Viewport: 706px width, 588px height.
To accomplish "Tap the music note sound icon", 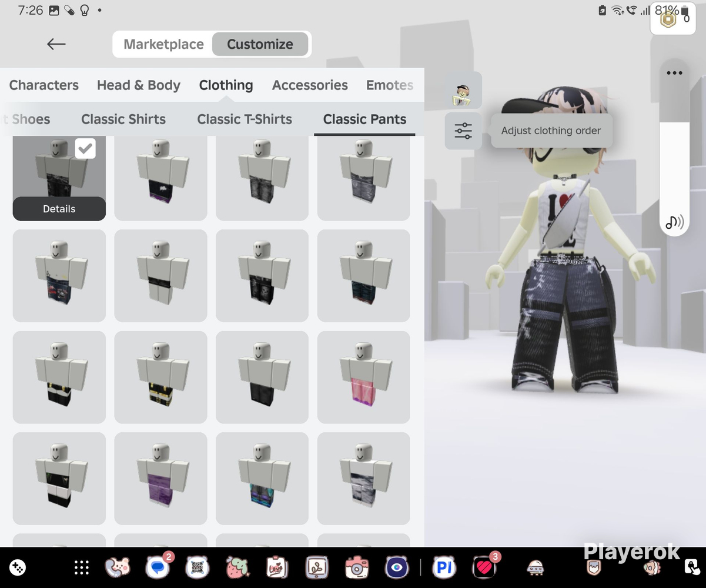I will 674,222.
